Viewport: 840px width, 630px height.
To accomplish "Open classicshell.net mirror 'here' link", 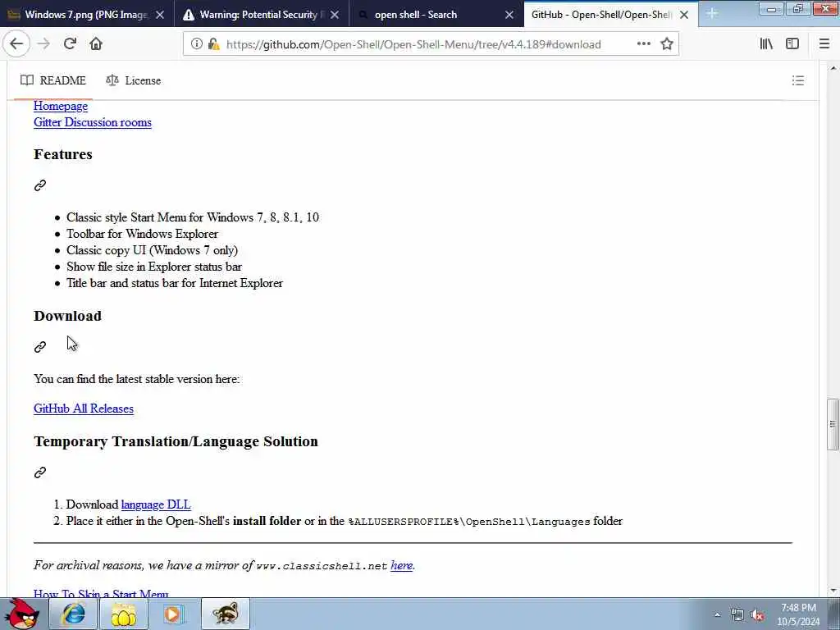I will (x=402, y=565).
